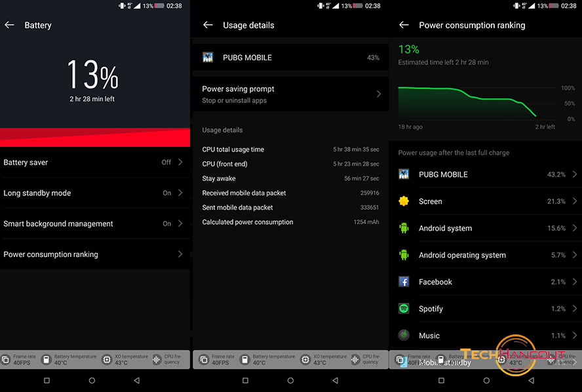
Task: Open the Battery saver setting label
Action: coord(26,162)
